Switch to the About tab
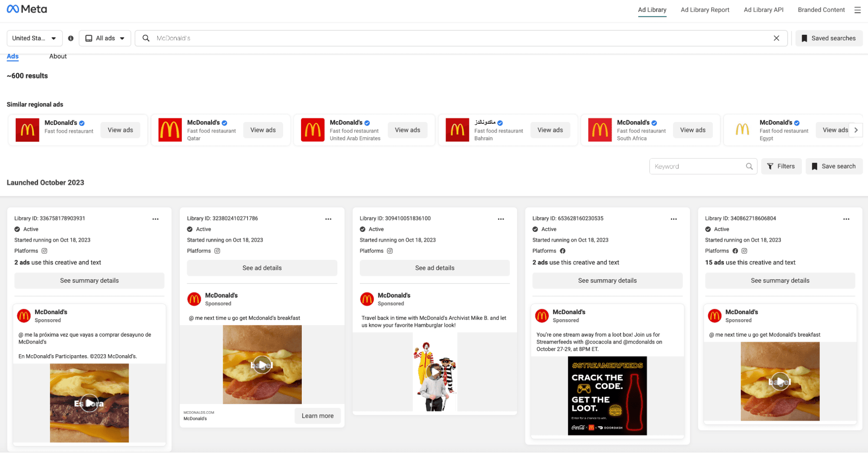Viewport: 868px width, 453px height. point(58,56)
